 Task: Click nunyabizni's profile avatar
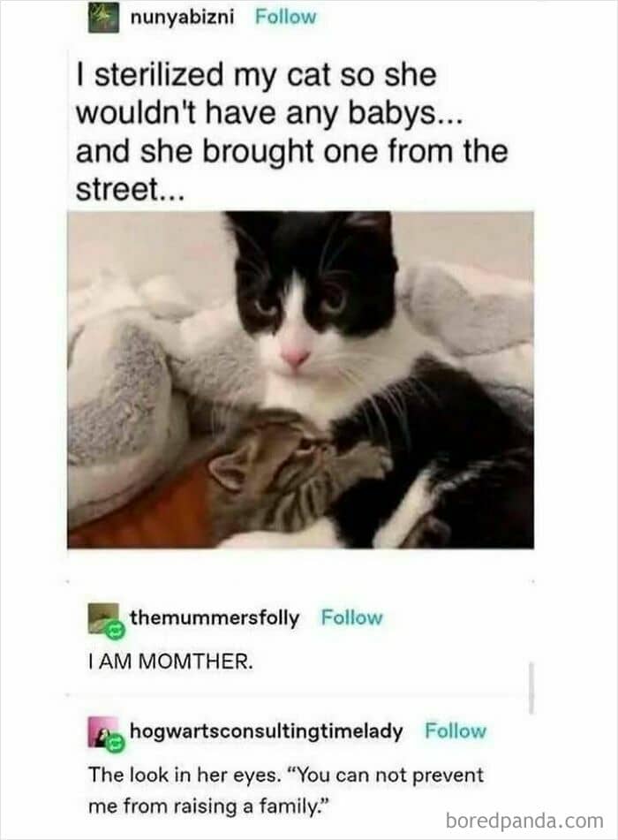(x=103, y=18)
